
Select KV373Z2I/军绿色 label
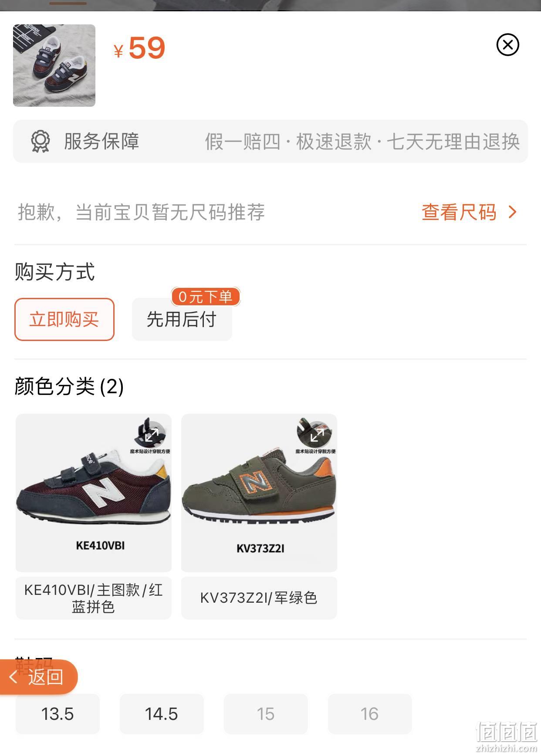[x=259, y=598]
